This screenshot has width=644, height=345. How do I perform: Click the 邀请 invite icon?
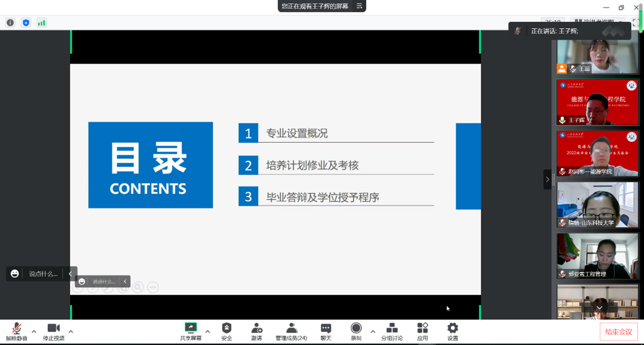(x=257, y=331)
